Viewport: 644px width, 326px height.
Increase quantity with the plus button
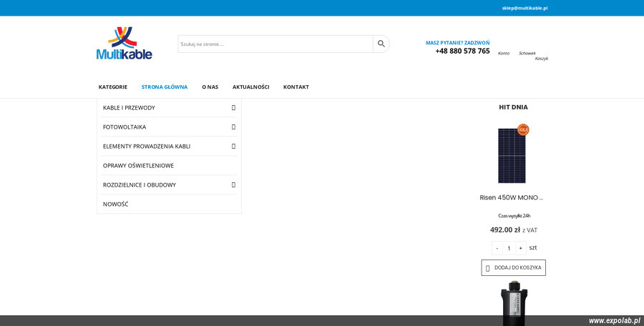(520, 248)
